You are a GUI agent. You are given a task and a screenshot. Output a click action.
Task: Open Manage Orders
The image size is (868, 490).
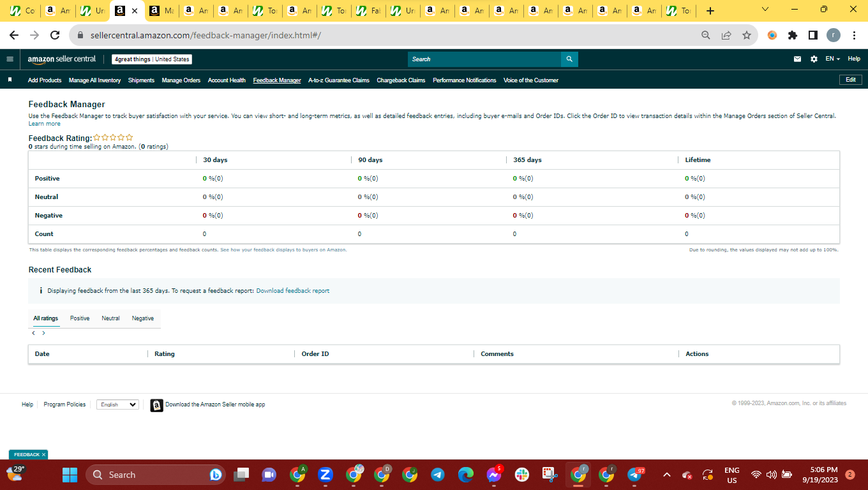click(181, 80)
